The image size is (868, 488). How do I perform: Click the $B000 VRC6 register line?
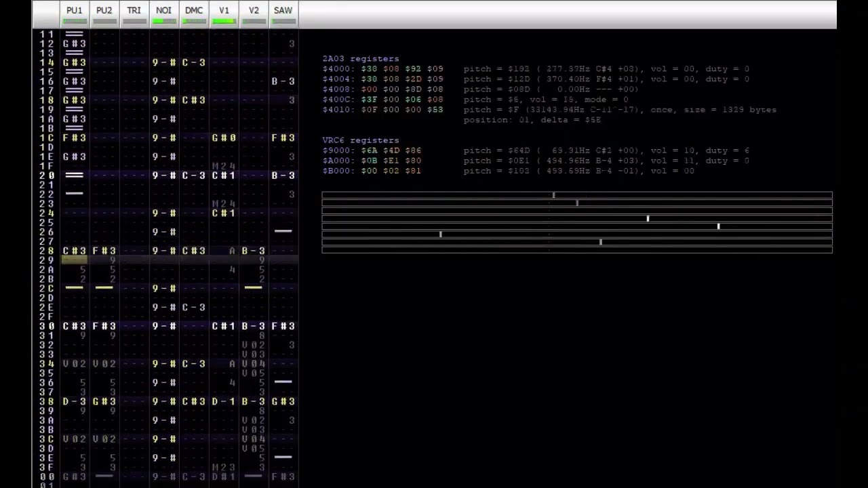click(x=508, y=171)
